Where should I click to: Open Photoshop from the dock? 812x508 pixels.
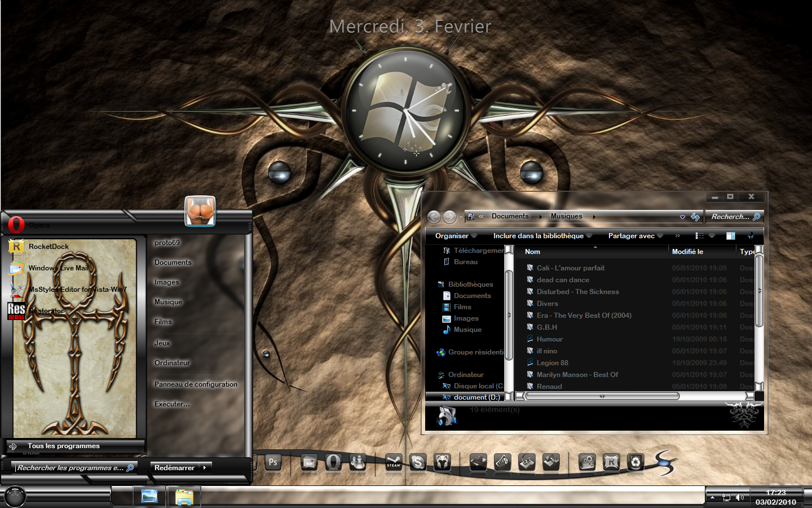pyautogui.click(x=273, y=462)
